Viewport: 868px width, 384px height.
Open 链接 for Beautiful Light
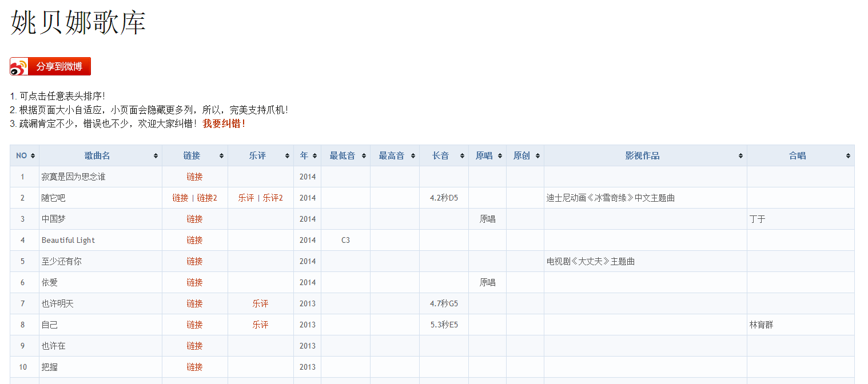click(x=194, y=241)
